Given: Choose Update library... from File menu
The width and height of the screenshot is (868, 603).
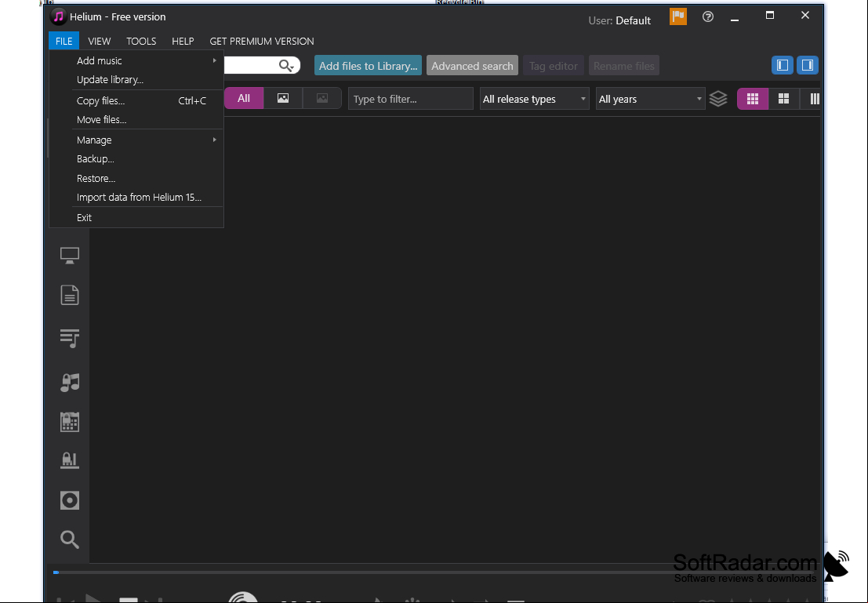Looking at the screenshot, I should coord(136,80).
